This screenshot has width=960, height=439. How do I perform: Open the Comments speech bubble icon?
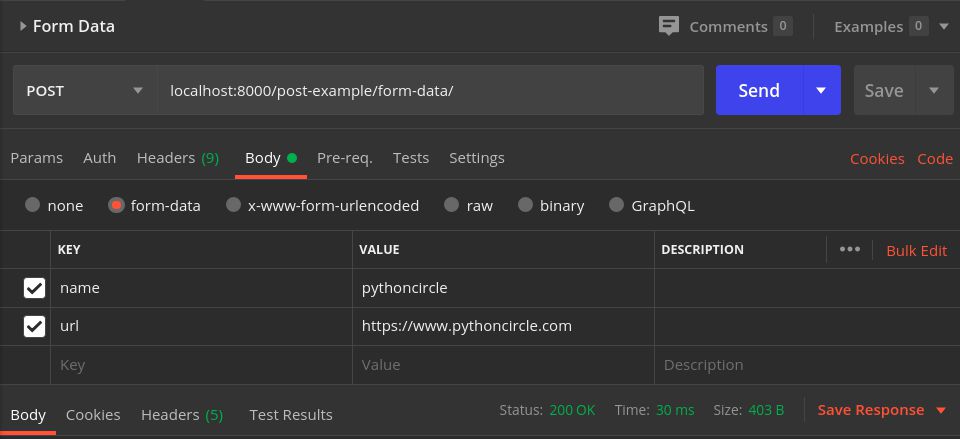pyautogui.click(x=669, y=26)
